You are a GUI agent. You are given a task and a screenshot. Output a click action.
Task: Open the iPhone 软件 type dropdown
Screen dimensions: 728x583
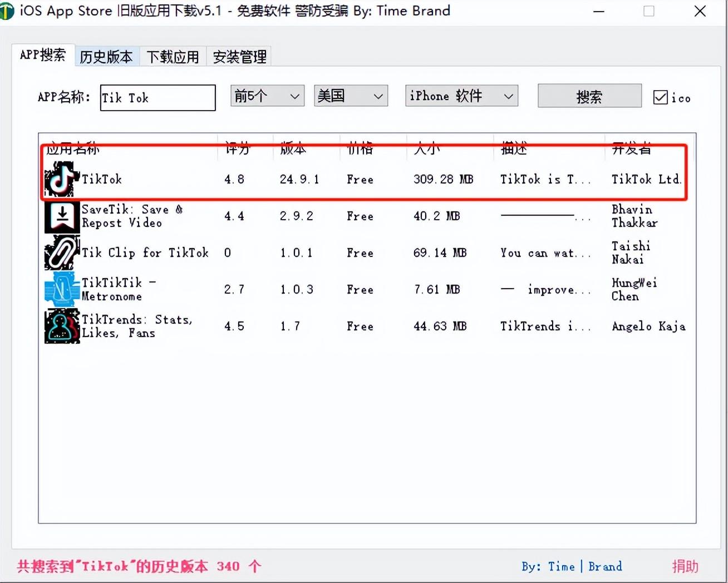coord(461,96)
